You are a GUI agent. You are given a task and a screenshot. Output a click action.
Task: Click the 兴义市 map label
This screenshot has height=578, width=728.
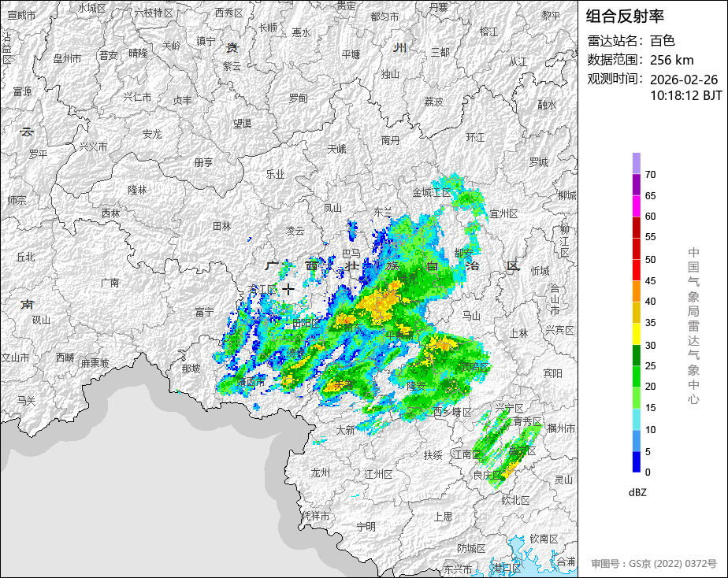(93, 146)
